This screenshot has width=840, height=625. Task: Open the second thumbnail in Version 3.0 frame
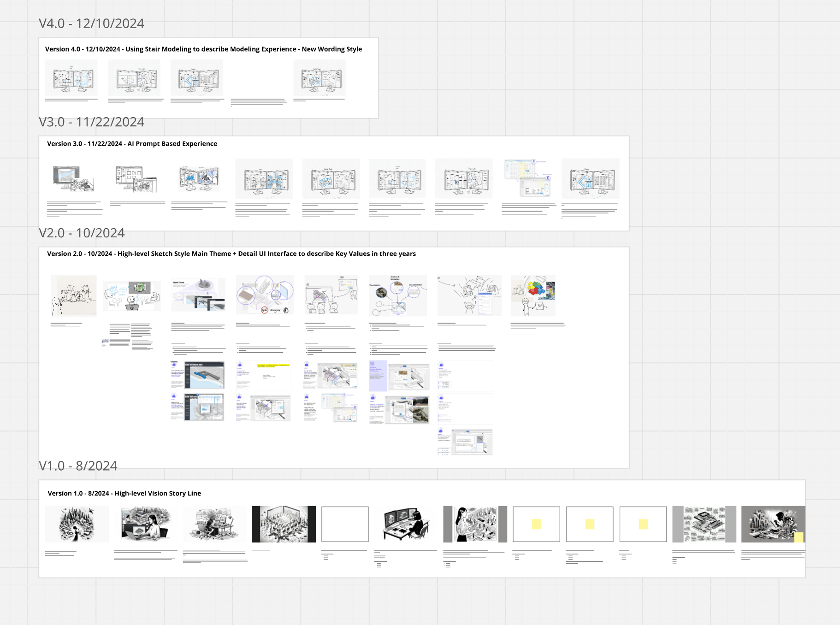pyautogui.click(x=136, y=179)
